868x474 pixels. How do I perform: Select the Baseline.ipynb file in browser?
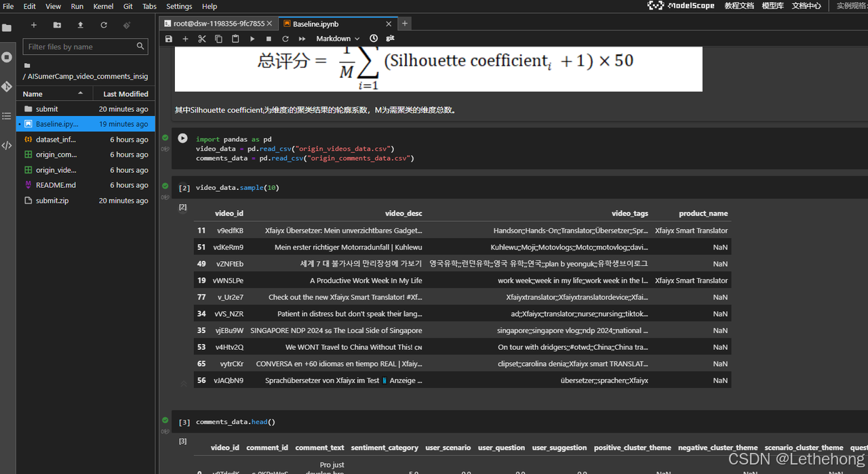coord(86,124)
